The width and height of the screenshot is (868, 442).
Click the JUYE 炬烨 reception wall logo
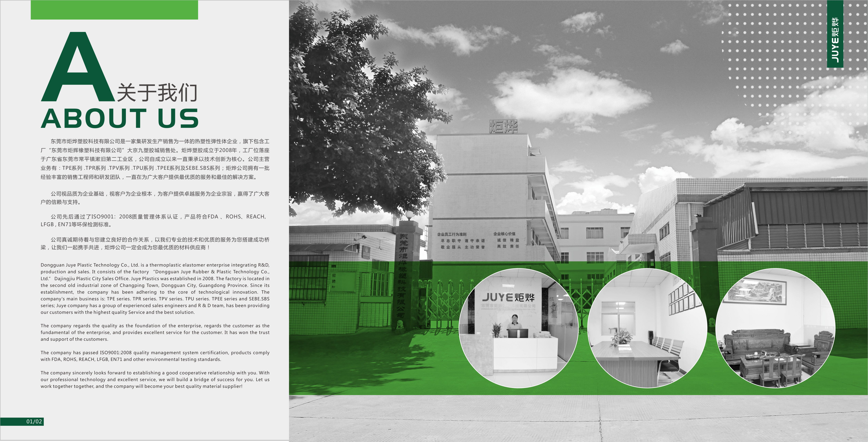[x=508, y=297]
